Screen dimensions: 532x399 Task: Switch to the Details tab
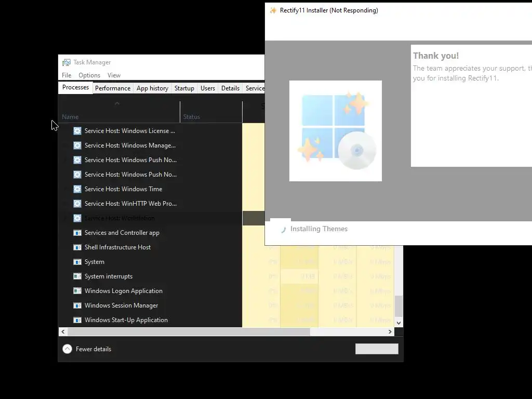click(230, 88)
